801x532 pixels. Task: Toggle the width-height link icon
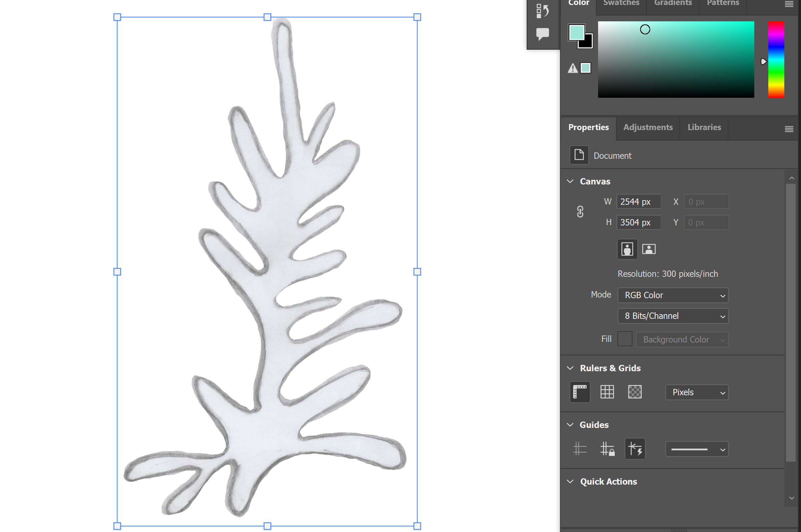coord(580,212)
